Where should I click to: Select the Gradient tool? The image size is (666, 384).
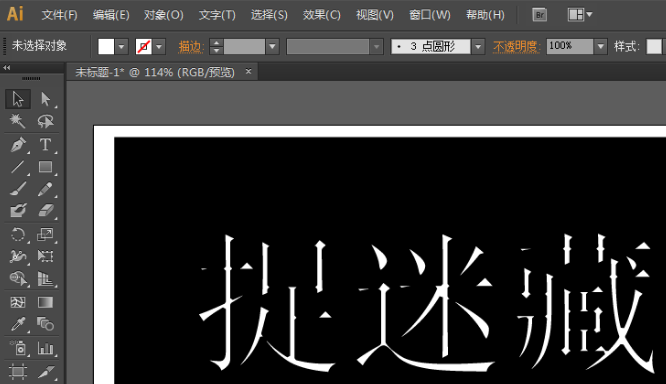click(x=45, y=302)
